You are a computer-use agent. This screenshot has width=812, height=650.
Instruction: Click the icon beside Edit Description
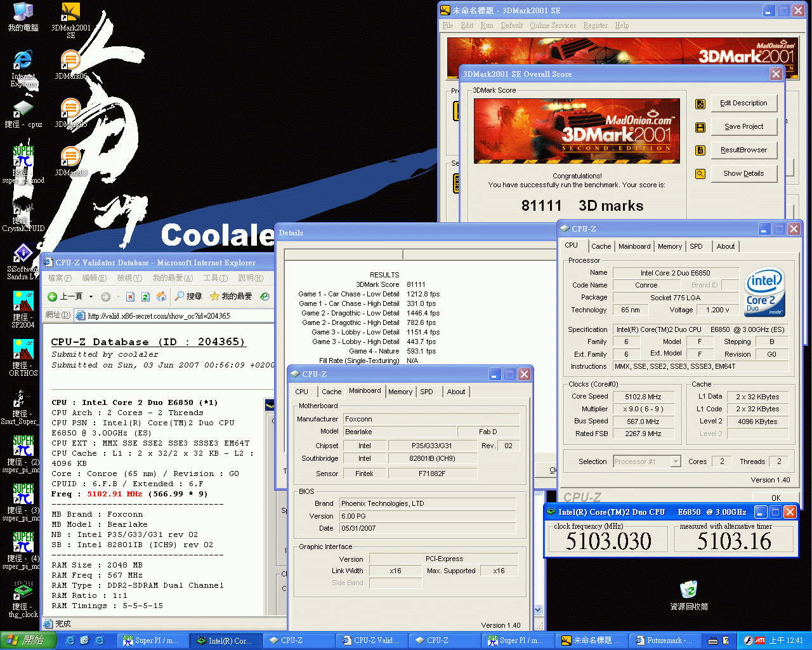[700, 103]
